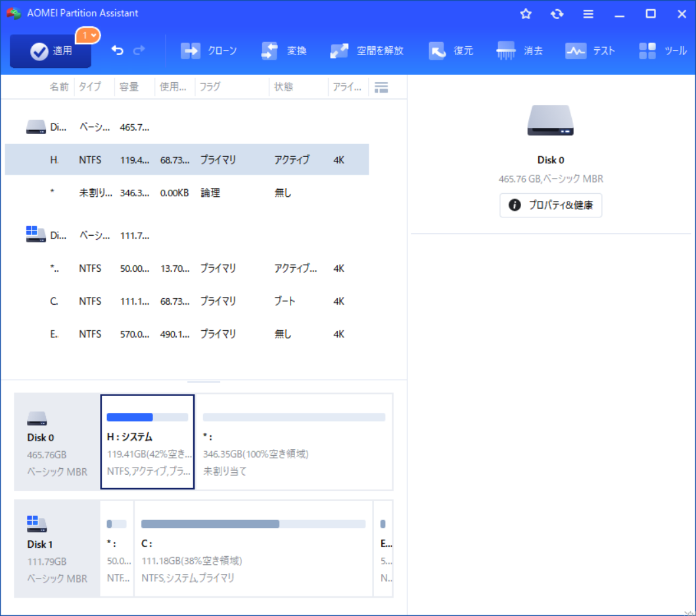Open the 空間を解放 free up space tool
Viewport: 696px width, 616px height.
tap(367, 51)
